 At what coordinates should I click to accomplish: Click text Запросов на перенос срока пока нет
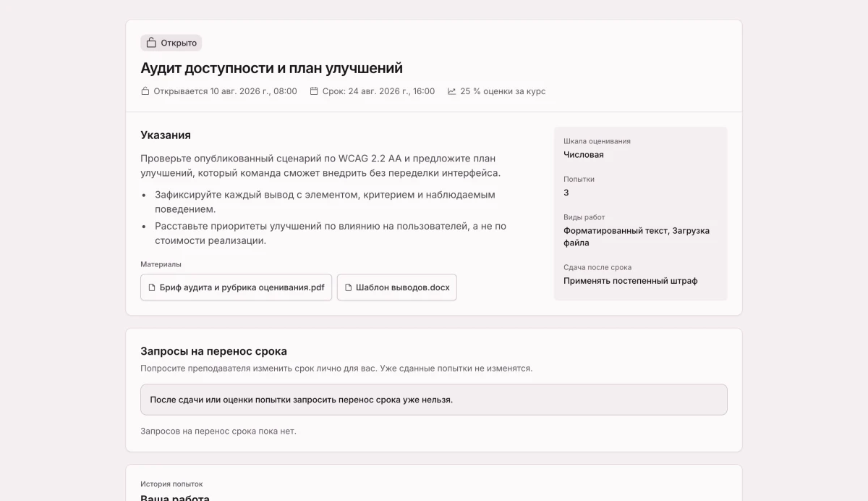pyautogui.click(x=218, y=431)
